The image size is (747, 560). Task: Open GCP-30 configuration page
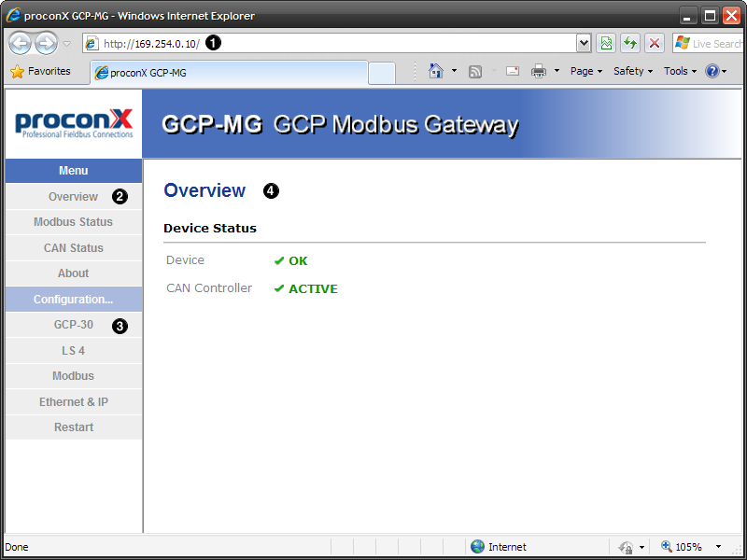(74, 325)
